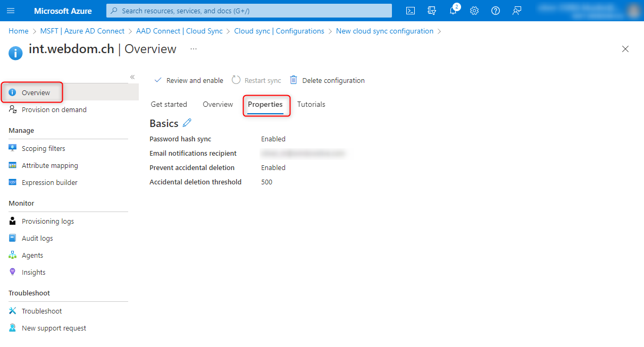
Task: Open the Azure portal hamburger menu
Action: [11, 11]
